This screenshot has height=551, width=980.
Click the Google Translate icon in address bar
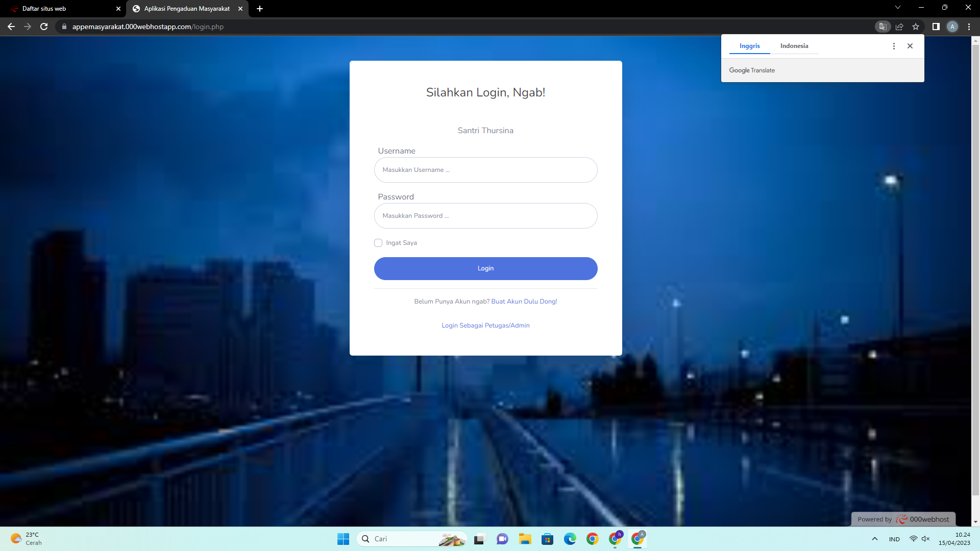(883, 27)
